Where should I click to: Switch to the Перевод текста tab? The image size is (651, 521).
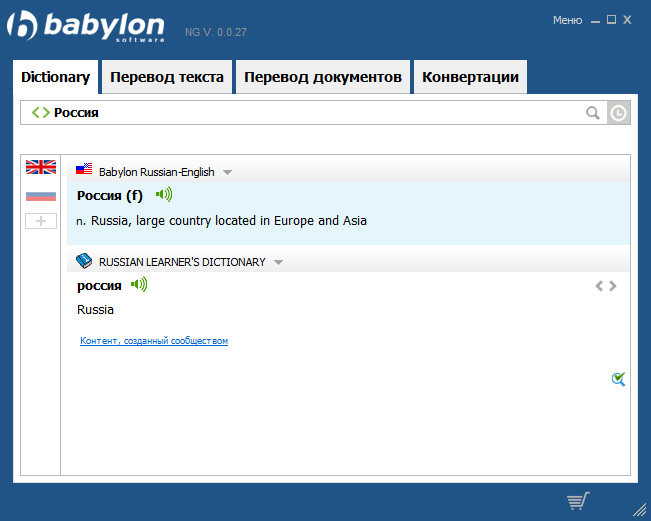[x=167, y=77]
